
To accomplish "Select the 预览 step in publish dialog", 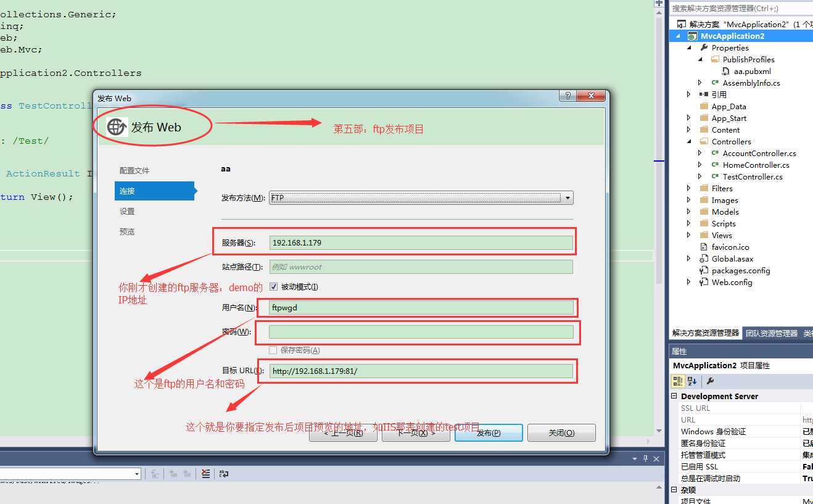I will [127, 231].
